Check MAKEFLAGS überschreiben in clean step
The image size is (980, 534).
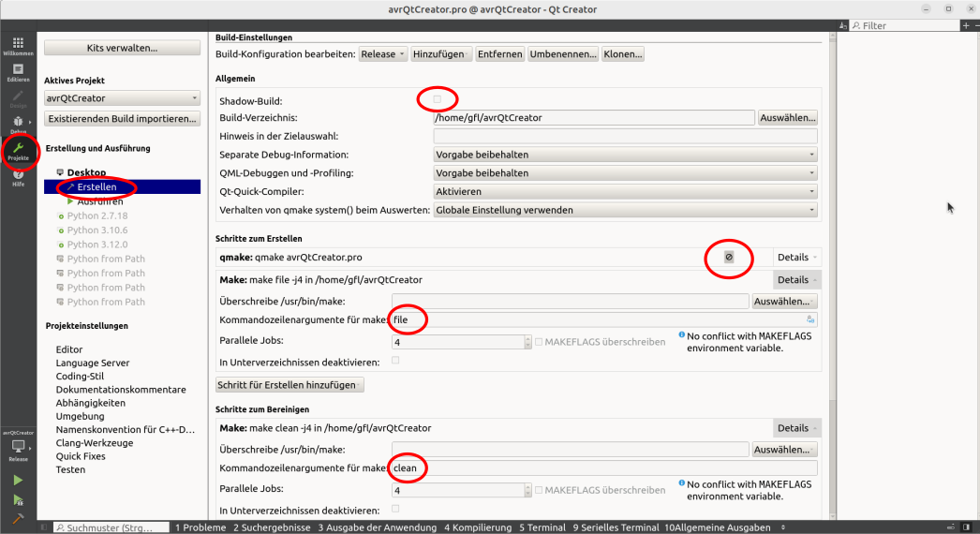(x=538, y=490)
